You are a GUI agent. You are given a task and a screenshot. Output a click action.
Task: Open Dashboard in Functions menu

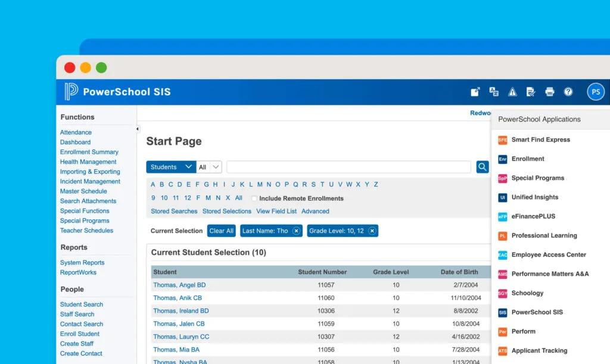point(75,142)
